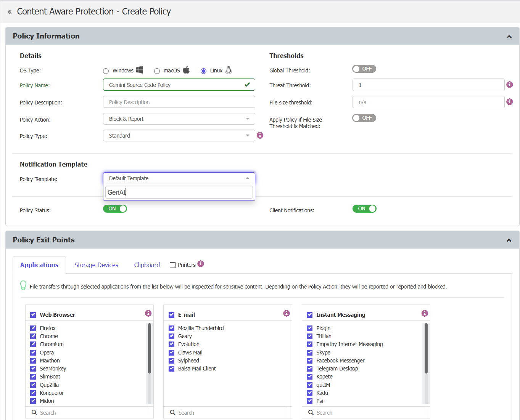The width and height of the screenshot is (520, 420).
Task: Click info icon beside File size threshold
Action: (510, 102)
